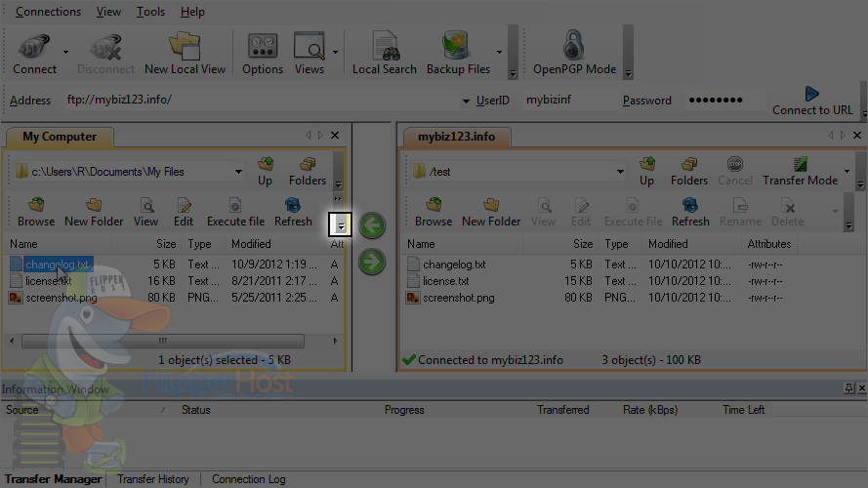Screen dimensions: 868x488
Task: Go Up in the mybiz123.info pane
Action: (646, 172)
